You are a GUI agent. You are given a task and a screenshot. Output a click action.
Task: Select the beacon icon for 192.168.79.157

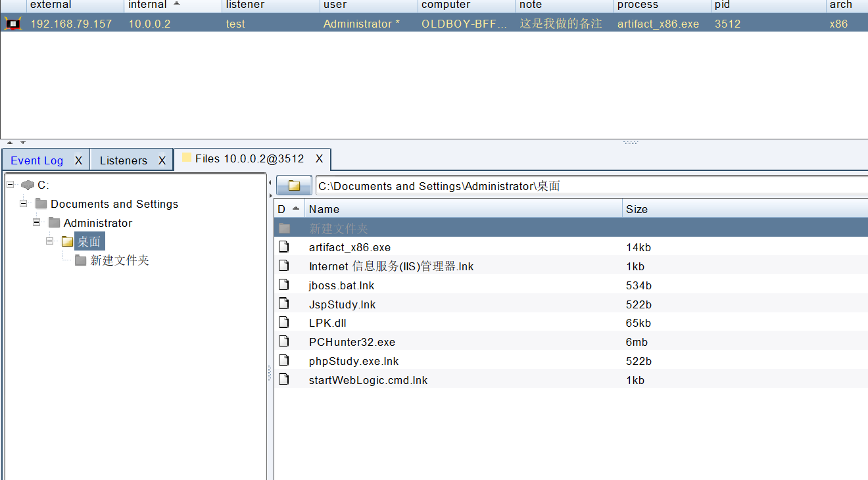click(12, 24)
